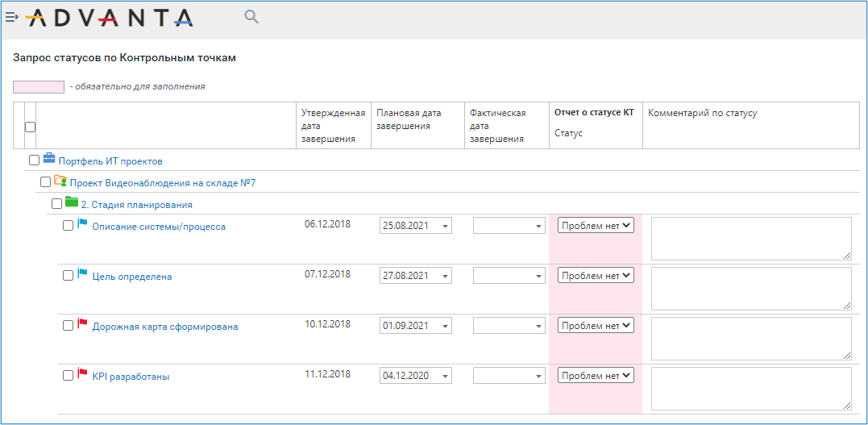Click comment text area for Описание системы/процесса
Screen dimensions: 868x425
pos(751,238)
